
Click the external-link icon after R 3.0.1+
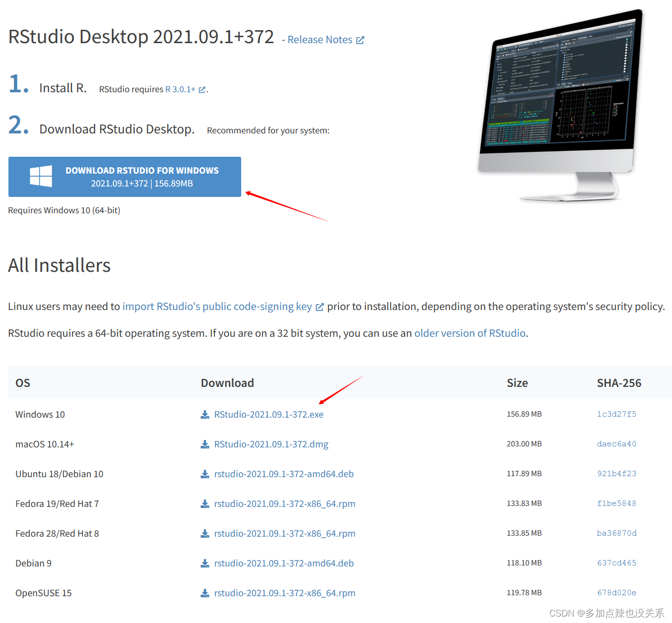[202, 90]
